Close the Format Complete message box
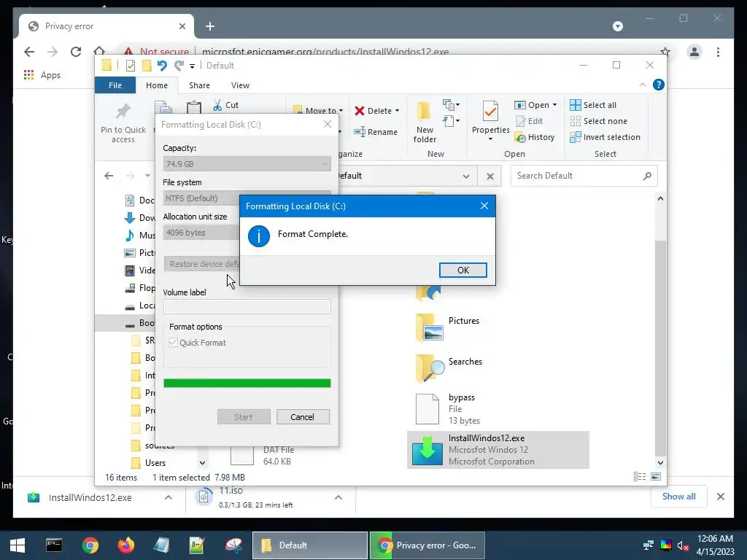Image resolution: width=747 pixels, height=560 pixels. tap(484, 206)
